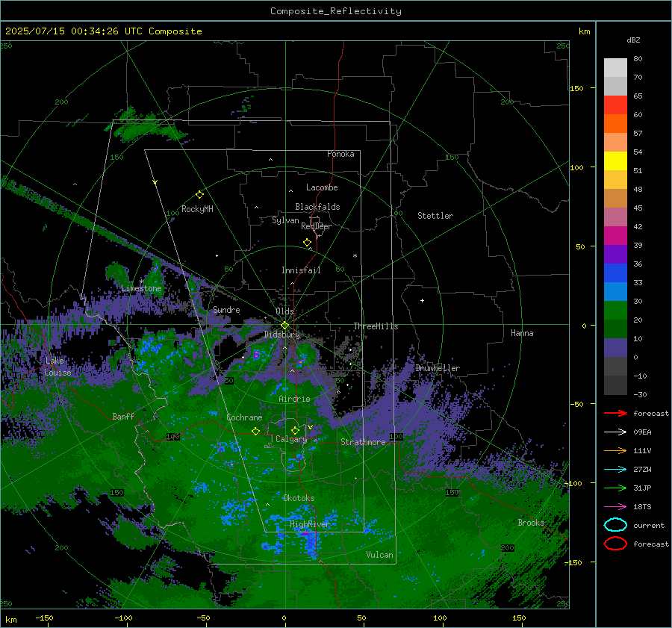Viewport: 672px width, 628px height.
Task: Select the magenta 18TS arrow icon
Action: [615, 507]
